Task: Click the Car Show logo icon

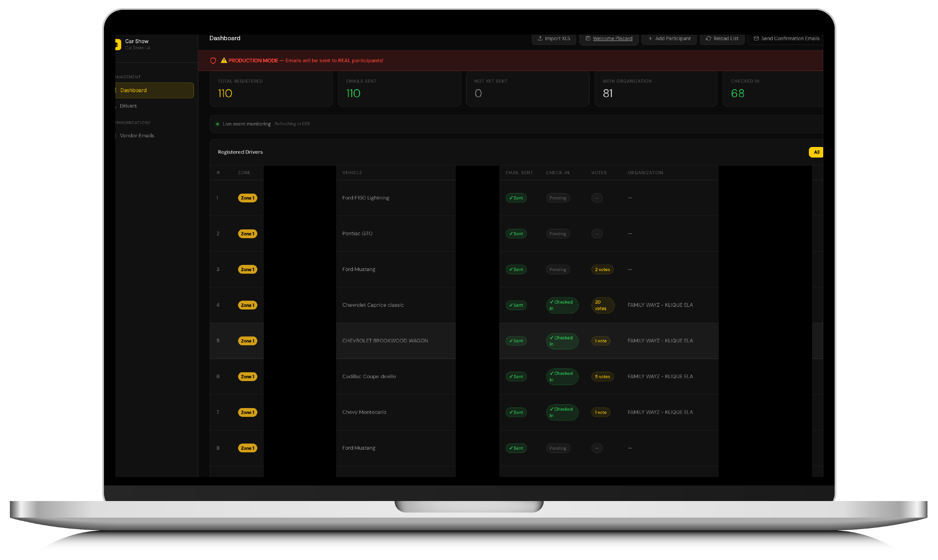Action: click(118, 45)
